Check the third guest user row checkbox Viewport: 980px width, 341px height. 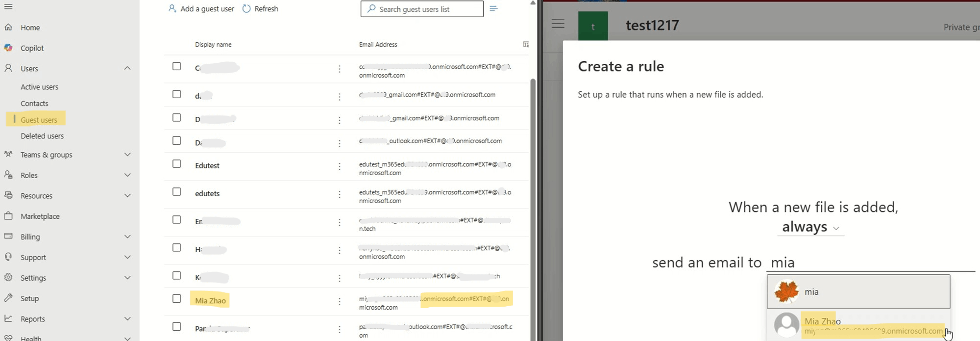coord(176,117)
